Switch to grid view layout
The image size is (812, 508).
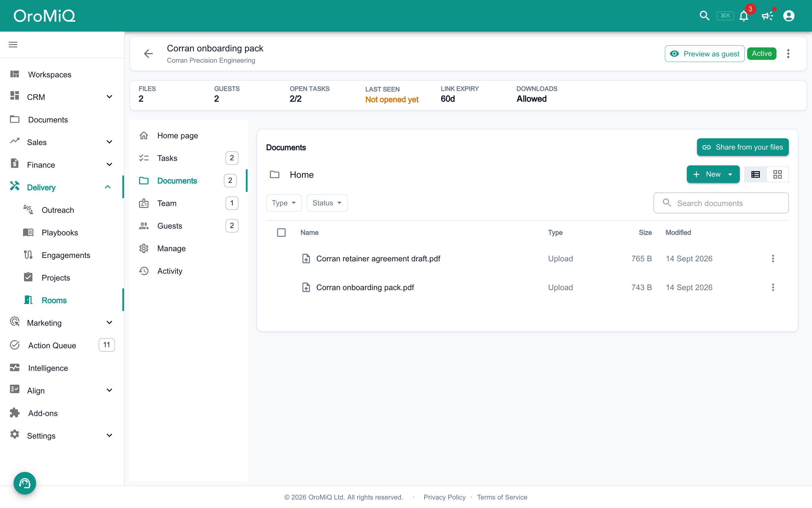(777, 174)
